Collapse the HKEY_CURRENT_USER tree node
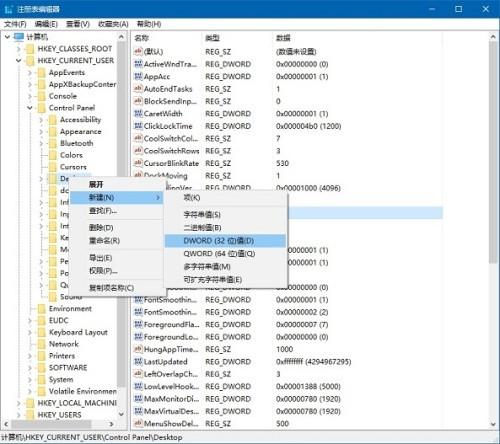The image size is (500, 444). coord(18,61)
